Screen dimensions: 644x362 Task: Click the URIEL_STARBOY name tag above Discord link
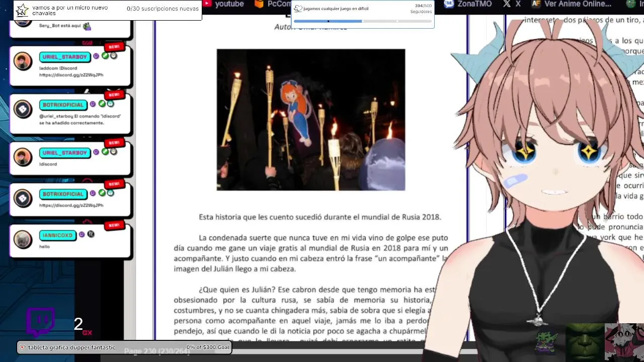[65, 57]
